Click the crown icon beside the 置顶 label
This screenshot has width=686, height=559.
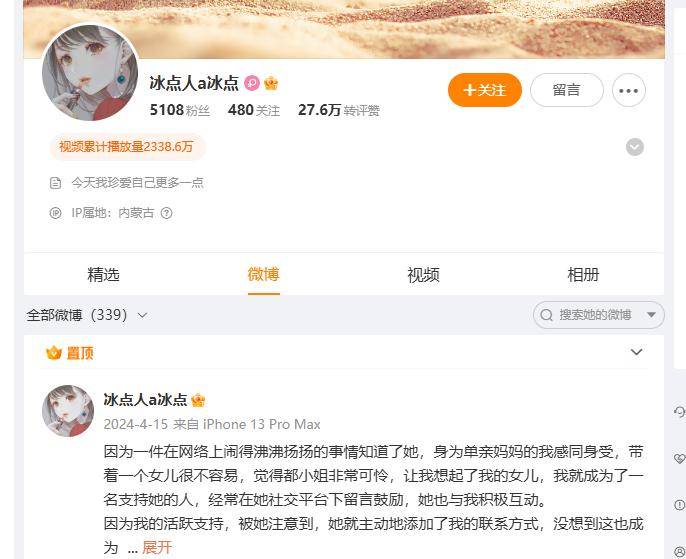(54, 353)
